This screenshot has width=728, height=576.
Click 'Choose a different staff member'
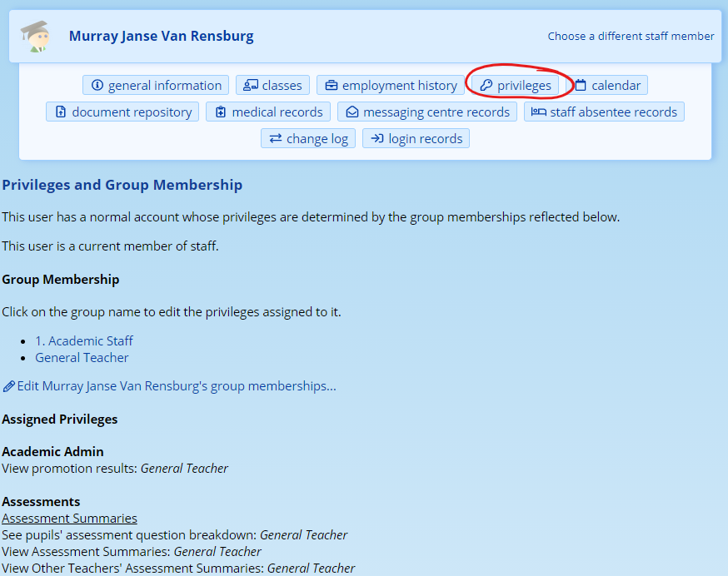(631, 37)
